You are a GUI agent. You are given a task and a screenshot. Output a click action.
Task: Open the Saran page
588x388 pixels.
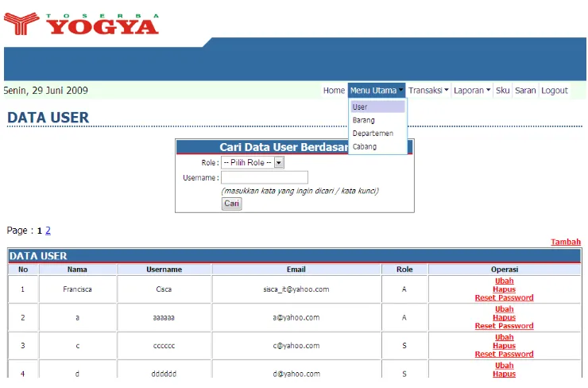(525, 91)
